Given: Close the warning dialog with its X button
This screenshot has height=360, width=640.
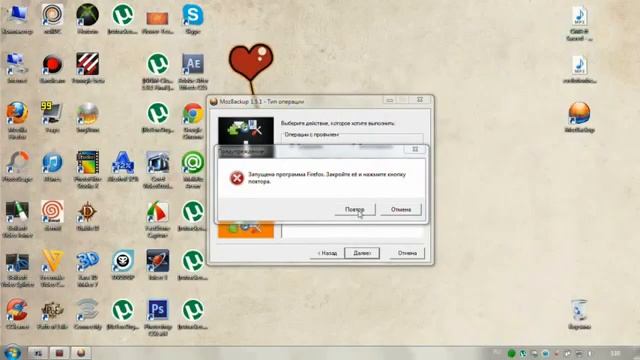Looking at the screenshot, I should click(x=415, y=149).
